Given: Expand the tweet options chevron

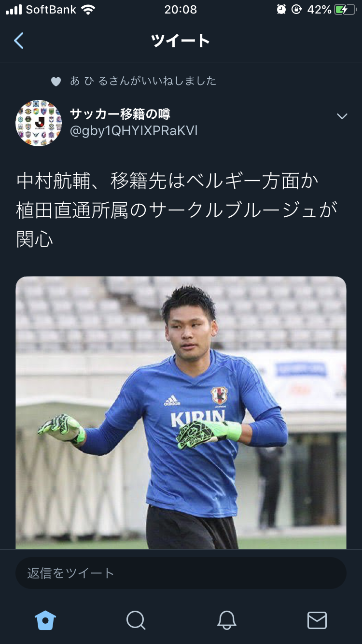Looking at the screenshot, I should click(x=342, y=116).
